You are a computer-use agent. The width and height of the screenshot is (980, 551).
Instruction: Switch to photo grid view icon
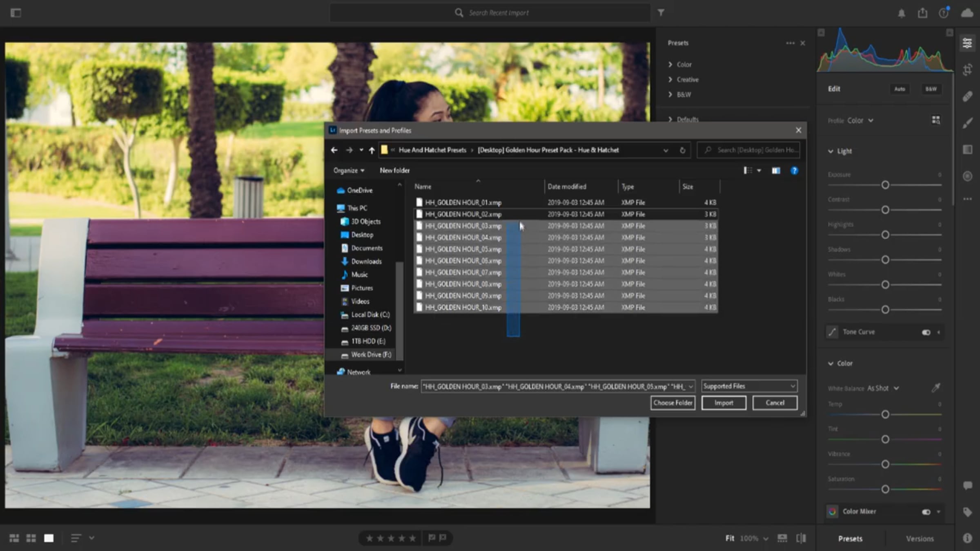click(x=14, y=538)
